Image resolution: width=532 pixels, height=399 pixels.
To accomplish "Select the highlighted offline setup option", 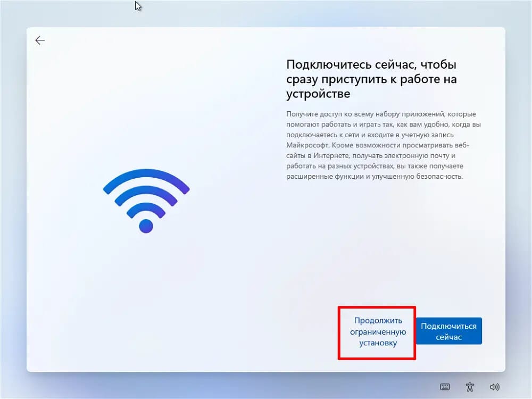I will [376, 332].
